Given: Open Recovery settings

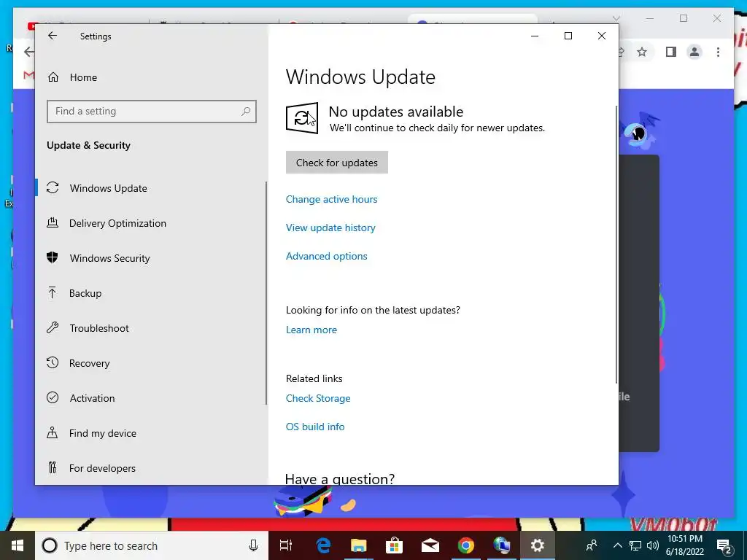Looking at the screenshot, I should 89,363.
